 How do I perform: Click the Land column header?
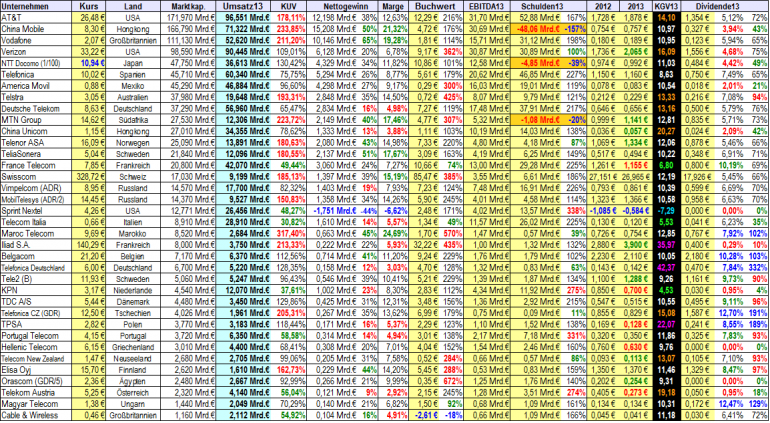point(133,6)
